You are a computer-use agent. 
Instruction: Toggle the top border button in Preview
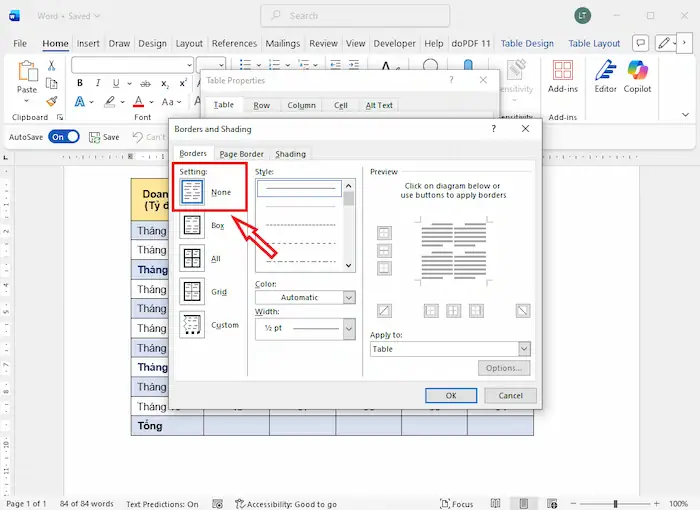384,233
